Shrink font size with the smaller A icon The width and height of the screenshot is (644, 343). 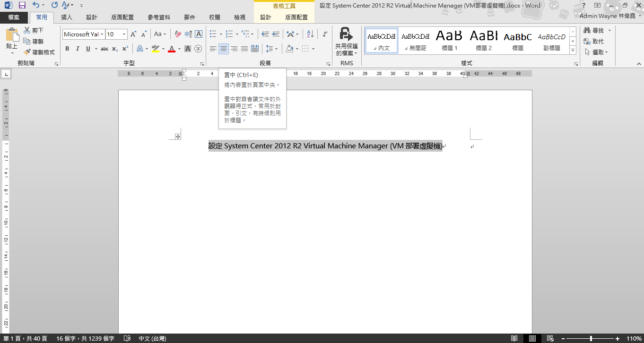click(144, 34)
